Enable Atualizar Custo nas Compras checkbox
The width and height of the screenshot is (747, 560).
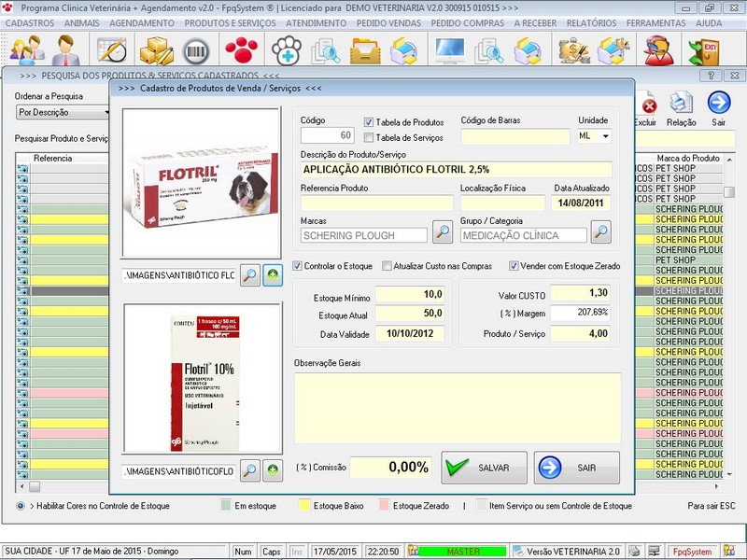[387, 266]
